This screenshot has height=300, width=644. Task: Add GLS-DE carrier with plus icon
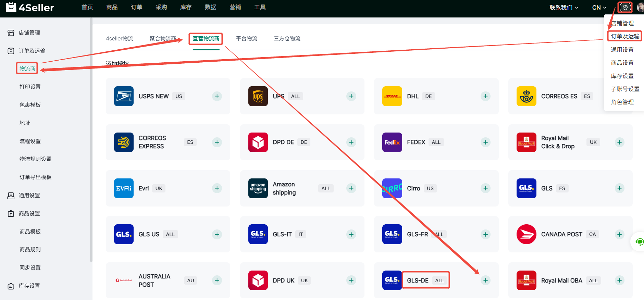tap(485, 280)
